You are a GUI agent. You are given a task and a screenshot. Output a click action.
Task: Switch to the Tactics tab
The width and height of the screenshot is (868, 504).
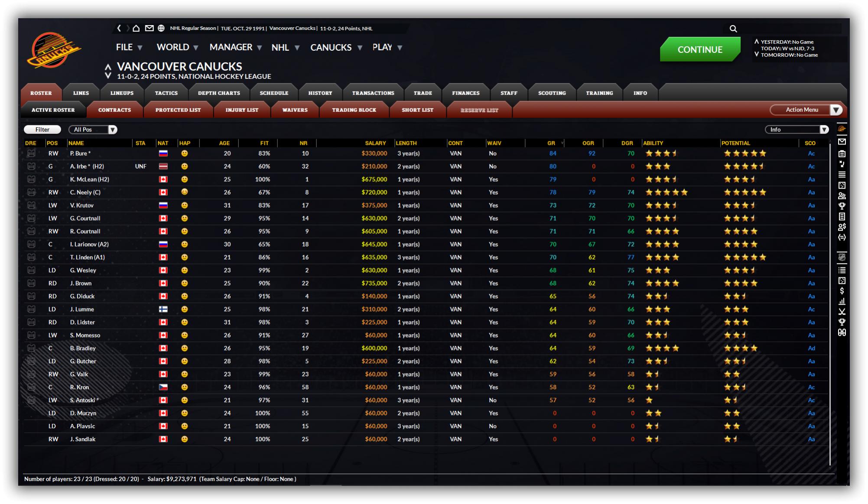pos(166,93)
